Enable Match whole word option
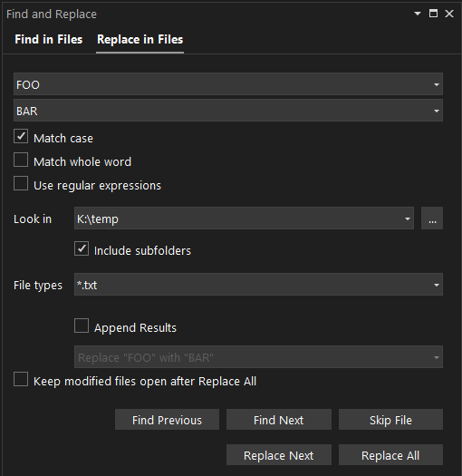 coord(21,160)
